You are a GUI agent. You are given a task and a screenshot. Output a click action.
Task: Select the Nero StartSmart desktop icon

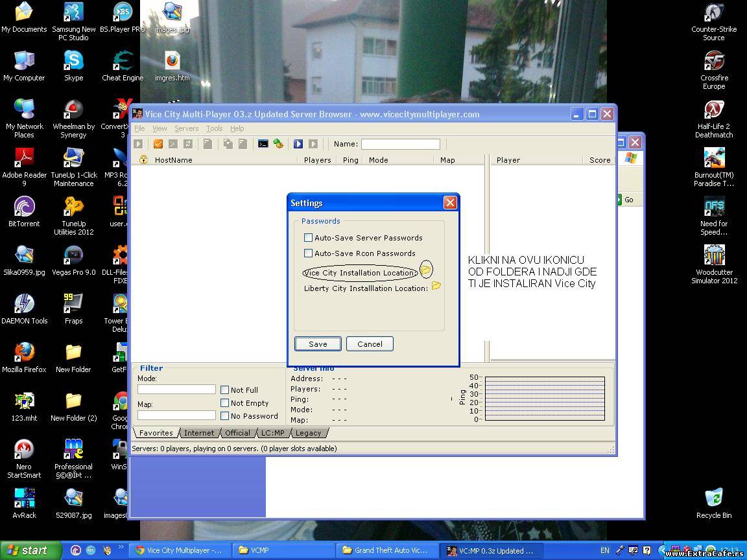[x=24, y=459]
